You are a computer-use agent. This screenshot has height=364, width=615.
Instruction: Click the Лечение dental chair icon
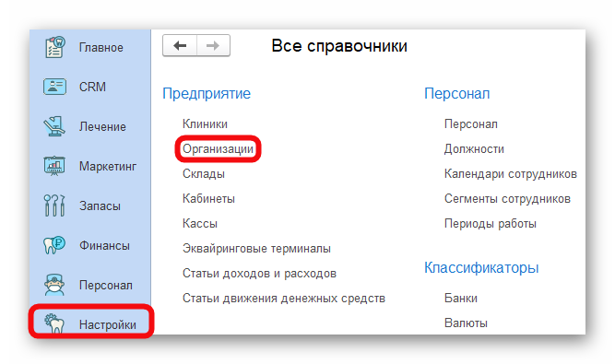[54, 126]
